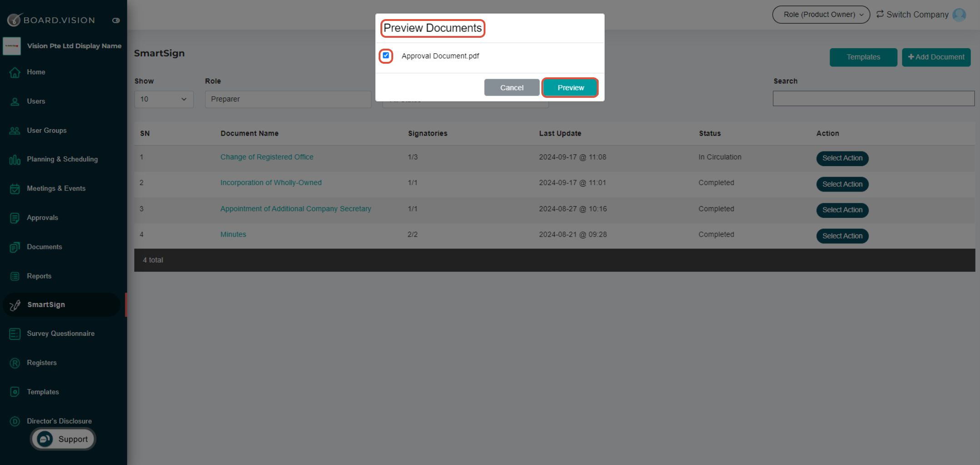
Task: Click the Search input field
Action: tap(874, 99)
